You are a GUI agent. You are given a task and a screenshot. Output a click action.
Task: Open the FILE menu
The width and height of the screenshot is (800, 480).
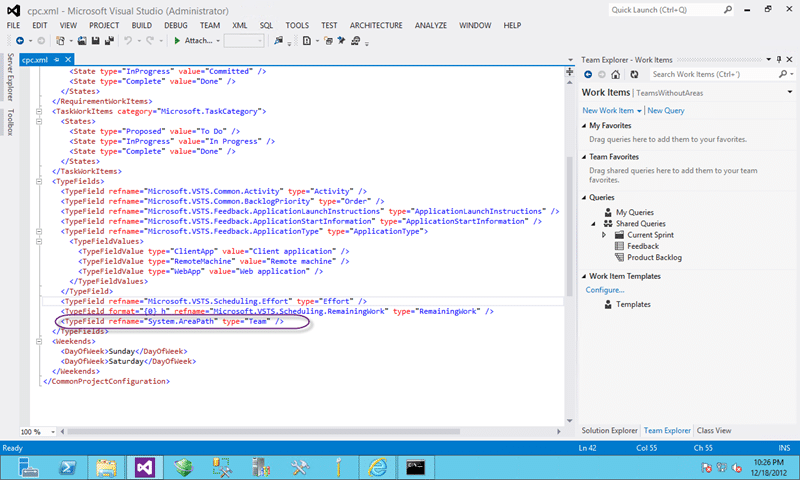click(x=13, y=25)
